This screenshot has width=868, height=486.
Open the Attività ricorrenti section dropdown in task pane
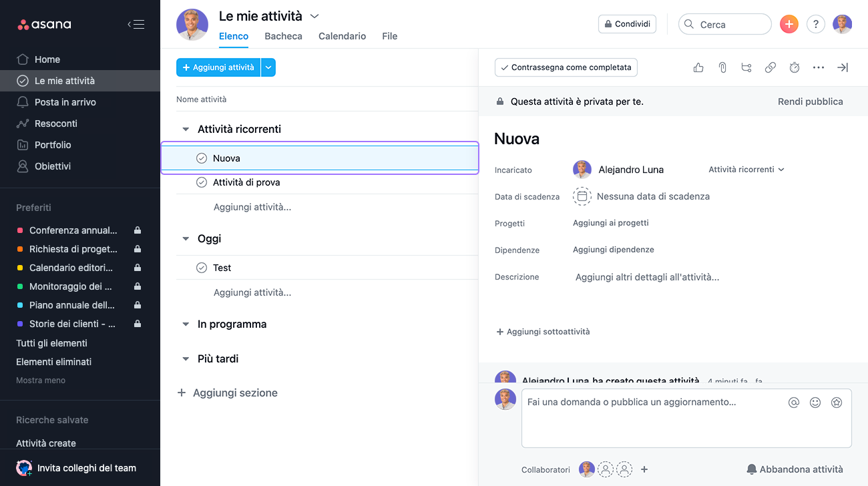[x=746, y=170]
